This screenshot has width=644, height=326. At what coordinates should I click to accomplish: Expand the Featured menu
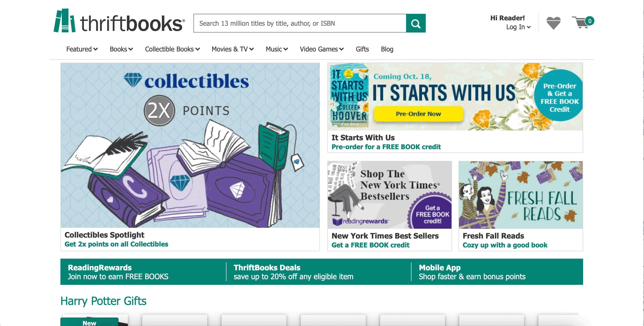(x=82, y=49)
